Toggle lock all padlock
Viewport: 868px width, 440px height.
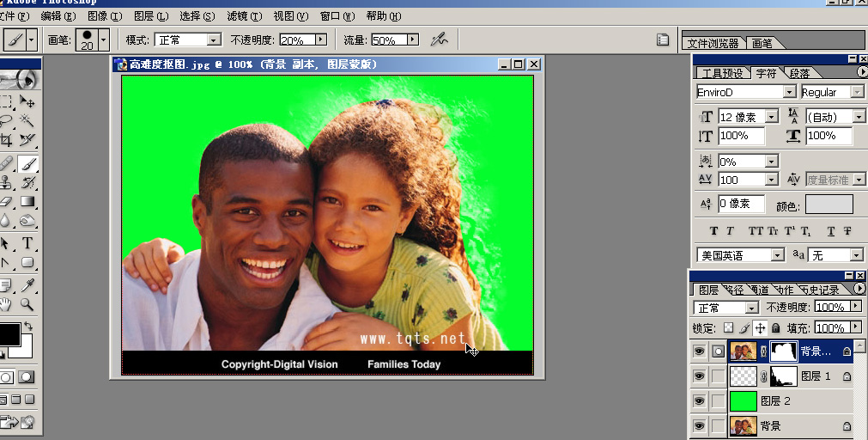pyautogui.click(x=775, y=328)
